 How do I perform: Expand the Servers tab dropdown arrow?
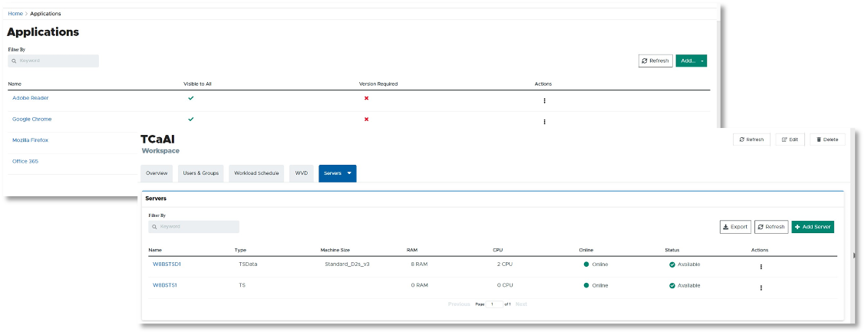tap(349, 173)
